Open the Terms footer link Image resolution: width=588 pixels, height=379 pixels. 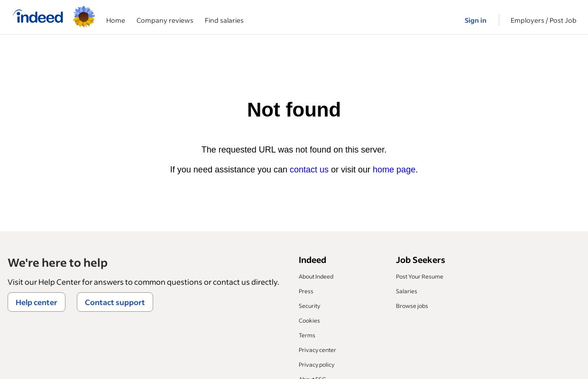tap(307, 335)
